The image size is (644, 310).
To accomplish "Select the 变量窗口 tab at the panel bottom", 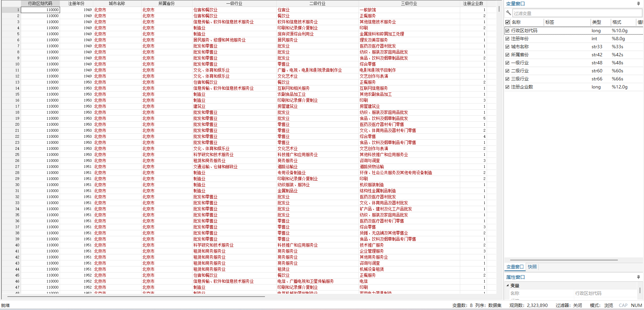I will tap(515, 267).
